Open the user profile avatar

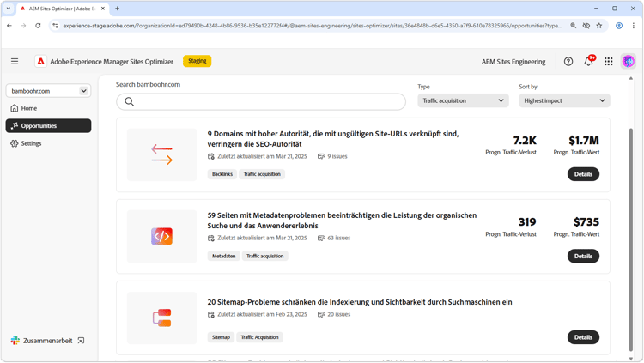[629, 62]
